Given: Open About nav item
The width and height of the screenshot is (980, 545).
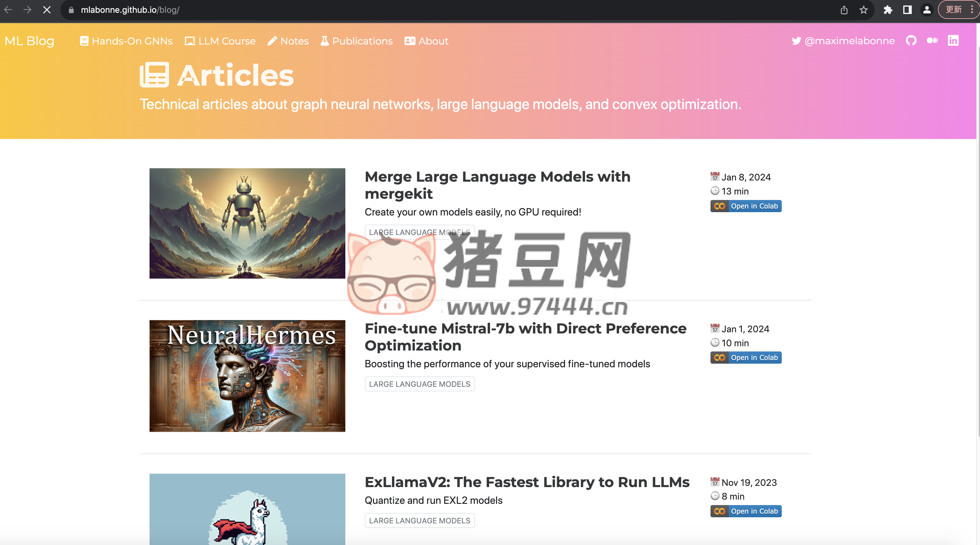Looking at the screenshot, I should (426, 41).
